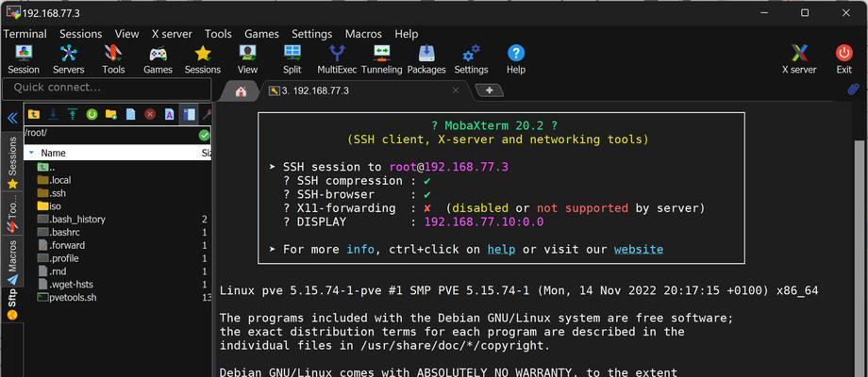Select the Sftp vertical sidebar tab
Screen dimensions: 868x377
point(12,305)
